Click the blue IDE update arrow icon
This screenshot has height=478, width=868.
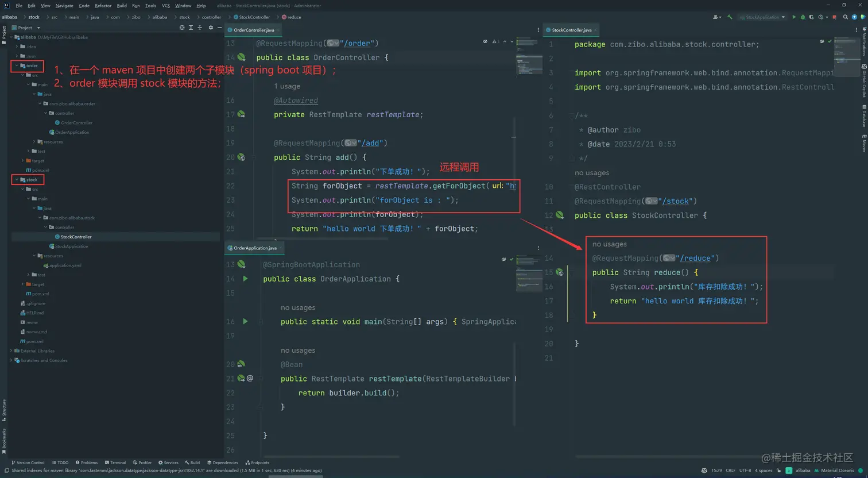point(854,17)
